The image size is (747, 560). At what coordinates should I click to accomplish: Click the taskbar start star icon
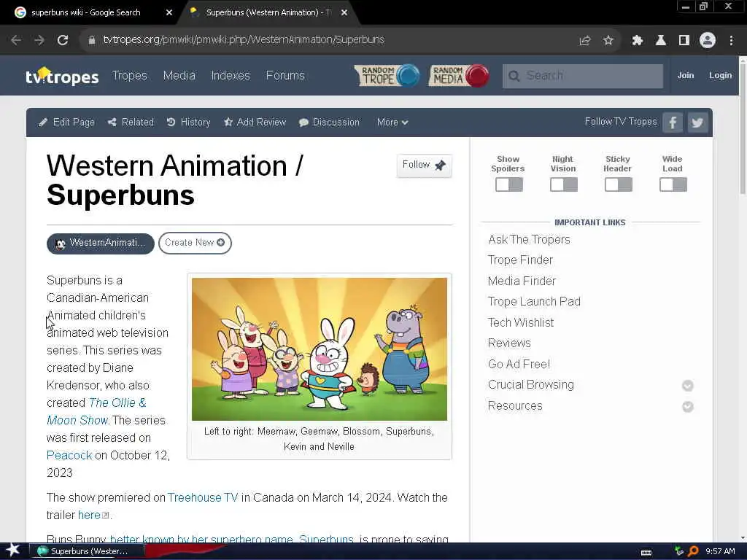(13, 551)
